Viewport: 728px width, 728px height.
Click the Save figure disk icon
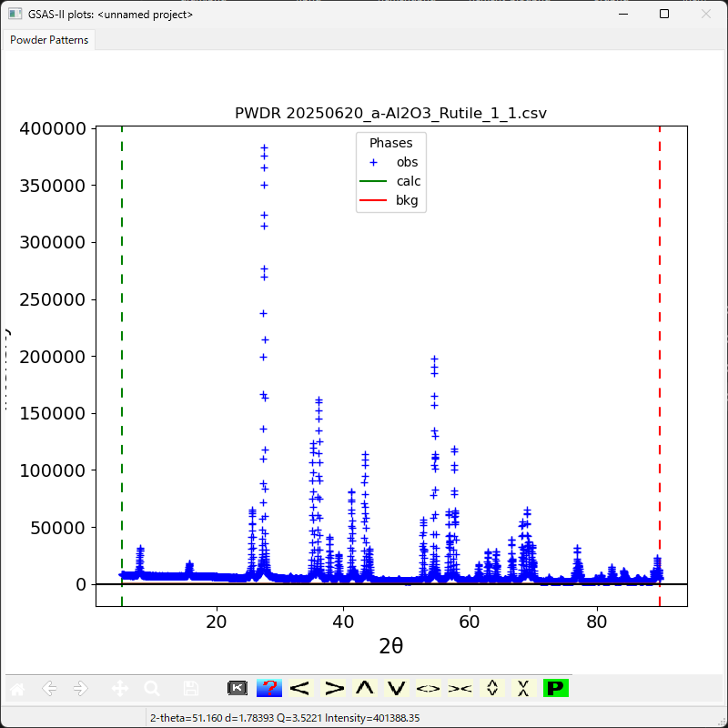point(190,689)
